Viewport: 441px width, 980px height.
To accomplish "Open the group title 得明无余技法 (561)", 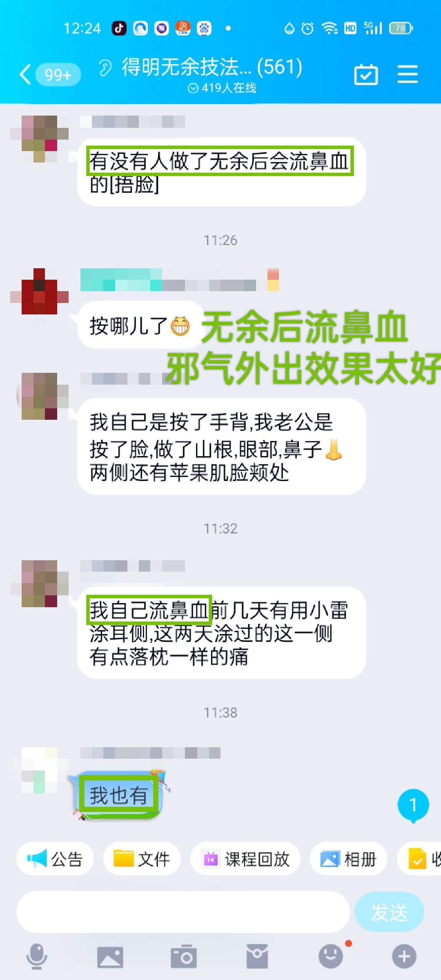I will (x=212, y=67).
